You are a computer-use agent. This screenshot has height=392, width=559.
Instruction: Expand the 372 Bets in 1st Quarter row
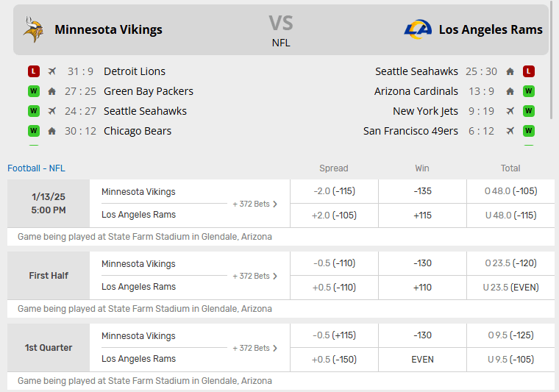(255, 348)
